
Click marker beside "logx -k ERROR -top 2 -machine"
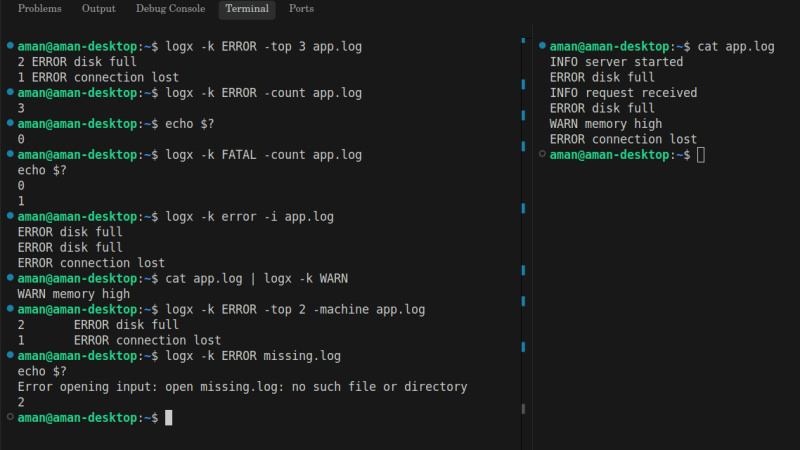tap(10, 310)
